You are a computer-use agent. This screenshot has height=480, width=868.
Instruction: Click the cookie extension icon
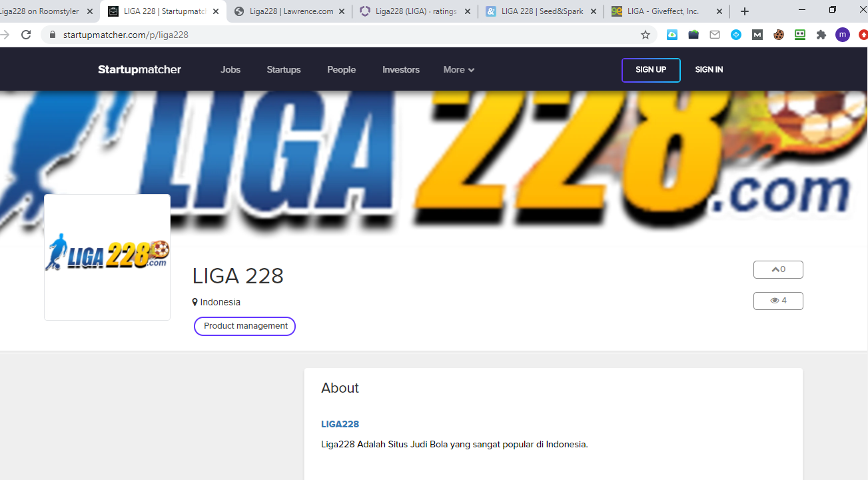tap(779, 35)
